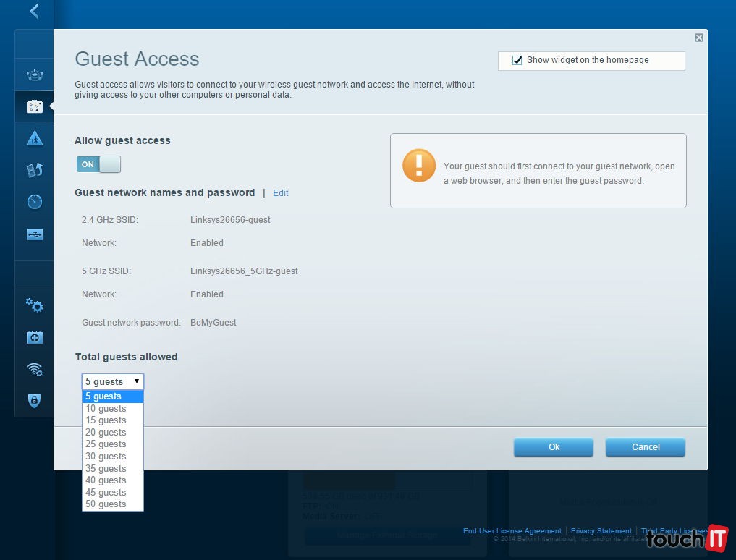Uncheck Show widget on the homepage

pos(517,61)
